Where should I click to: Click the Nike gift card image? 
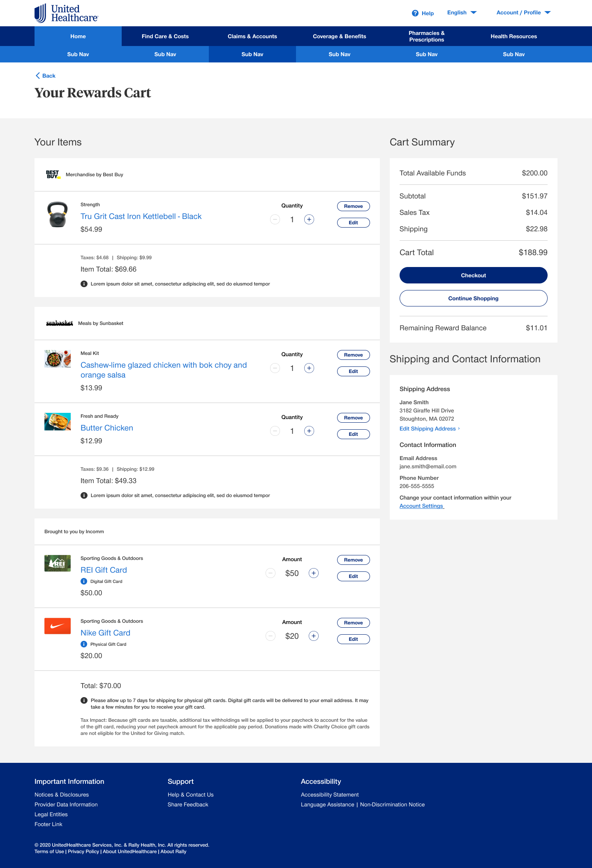click(58, 626)
